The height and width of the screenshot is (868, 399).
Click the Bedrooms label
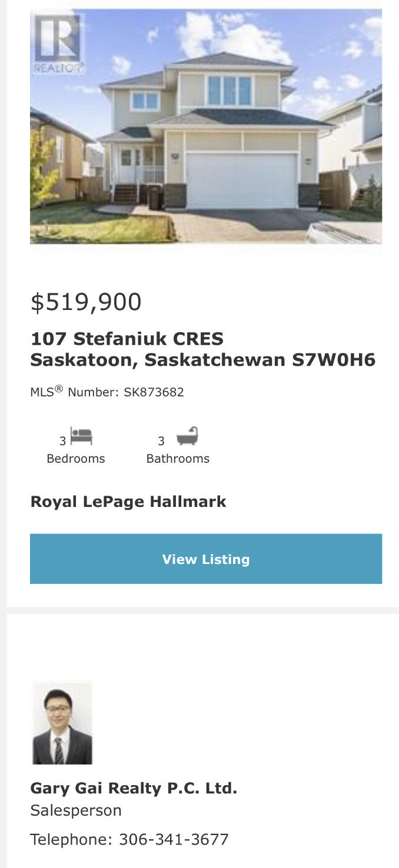(76, 459)
